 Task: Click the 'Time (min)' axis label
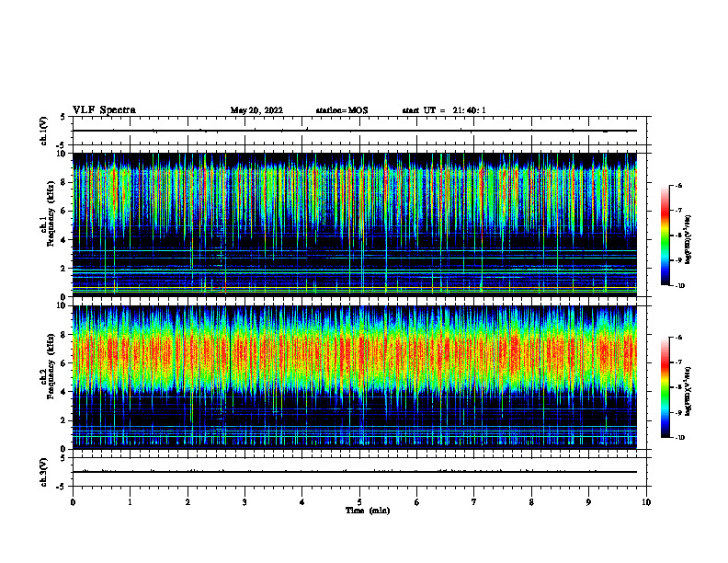click(368, 511)
